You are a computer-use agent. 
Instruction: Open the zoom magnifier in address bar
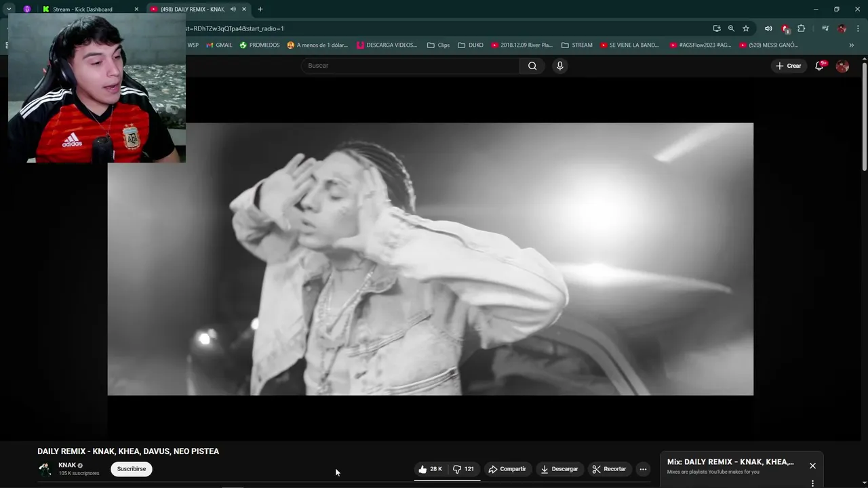pyautogui.click(x=731, y=28)
